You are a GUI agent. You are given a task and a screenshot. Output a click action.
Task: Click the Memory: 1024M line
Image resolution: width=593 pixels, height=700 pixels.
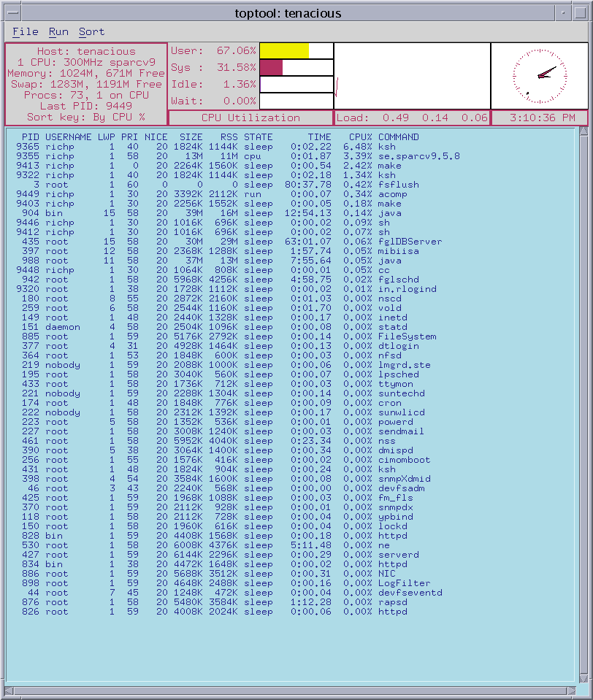[86, 73]
